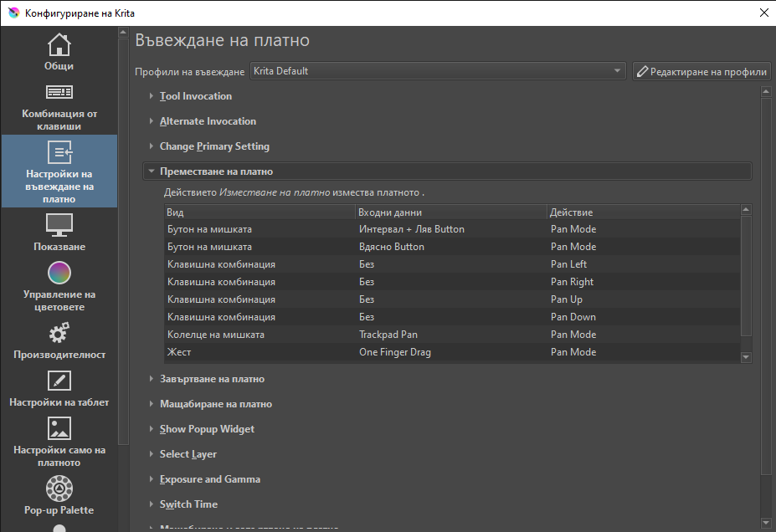Select the Показване display settings icon
The width and height of the screenshot is (776, 532).
pos(59,224)
